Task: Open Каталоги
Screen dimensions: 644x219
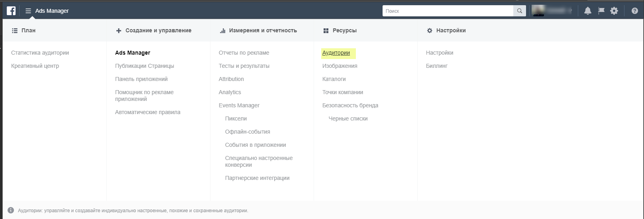Action: pyautogui.click(x=334, y=79)
